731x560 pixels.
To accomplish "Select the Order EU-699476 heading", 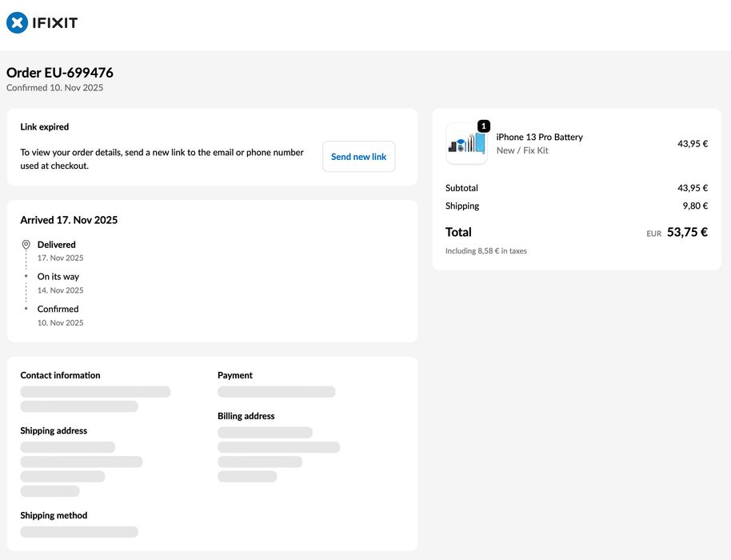I will click(60, 73).
